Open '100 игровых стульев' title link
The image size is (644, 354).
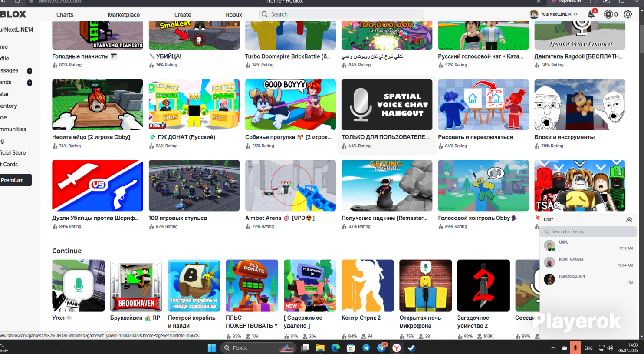177,218
